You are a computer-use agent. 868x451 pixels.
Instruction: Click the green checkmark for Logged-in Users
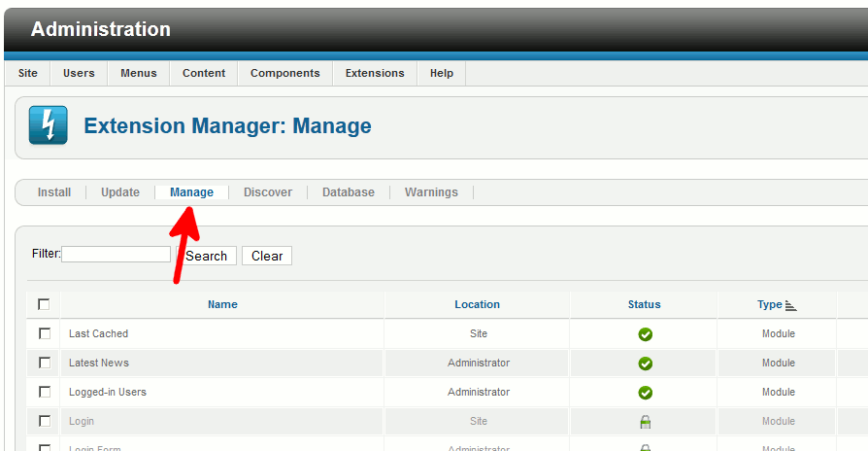click(x=645, y=393)
